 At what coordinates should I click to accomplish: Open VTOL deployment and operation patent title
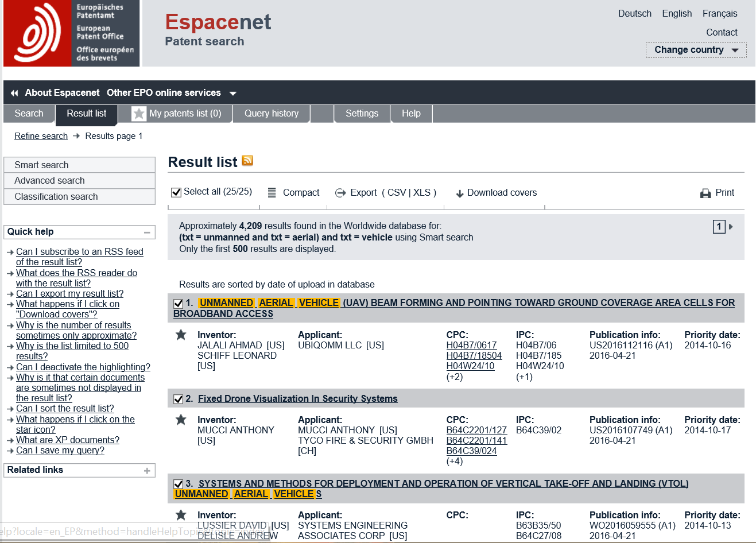tap(431, 489)
